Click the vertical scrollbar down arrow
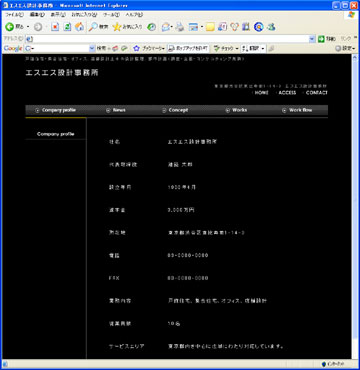This screenshot has height=370, width=360. [354, 356]
